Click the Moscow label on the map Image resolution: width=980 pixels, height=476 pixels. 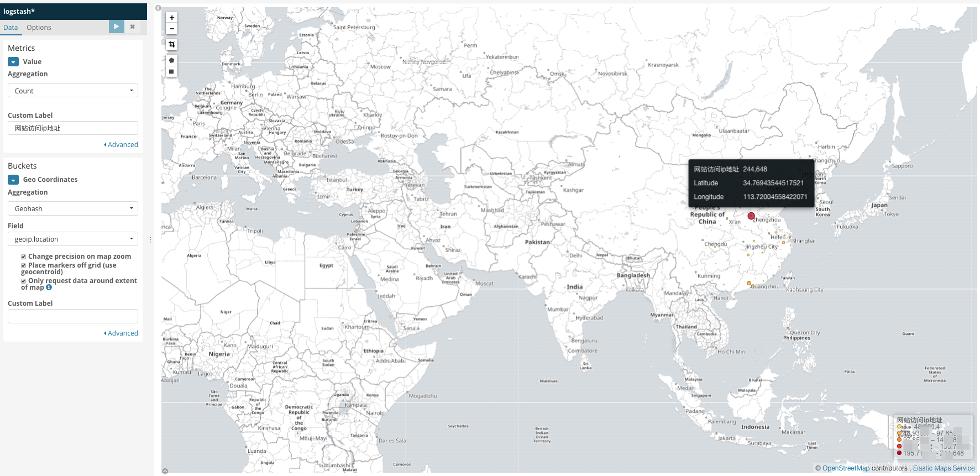[380, 67]
